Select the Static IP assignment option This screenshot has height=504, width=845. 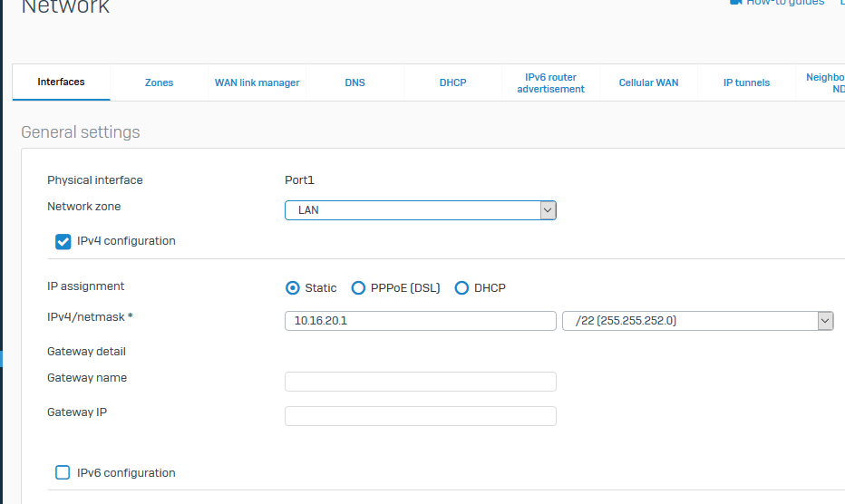tap(293, 288)
